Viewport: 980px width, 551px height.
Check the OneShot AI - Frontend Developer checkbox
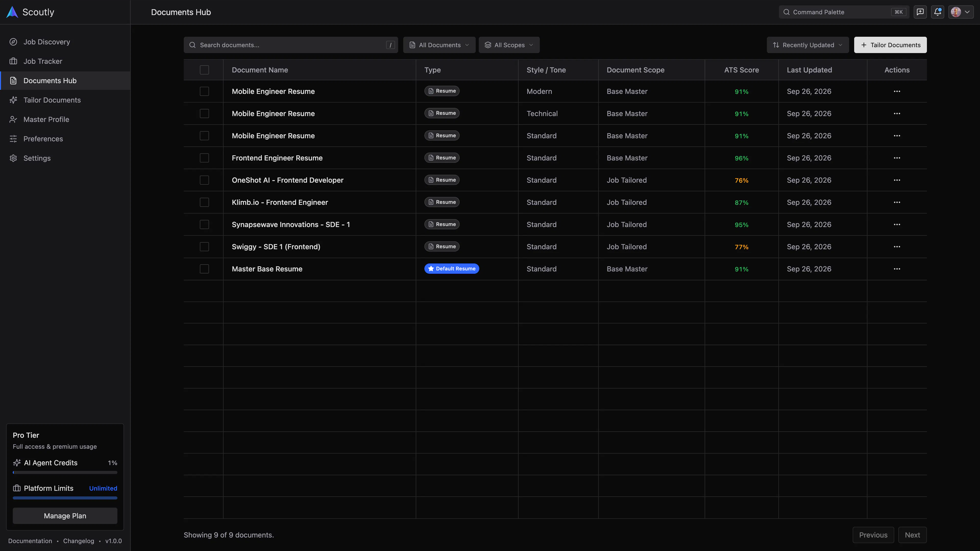point(204,180)
